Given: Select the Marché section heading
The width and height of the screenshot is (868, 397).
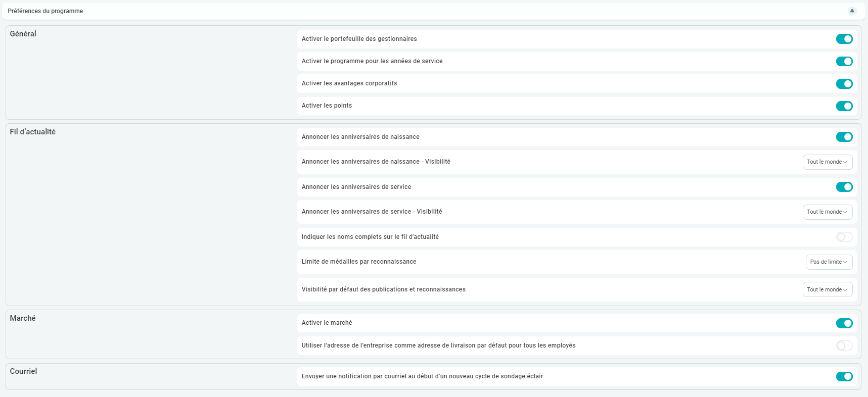Looking at the screenshot, I should [23, 318].
